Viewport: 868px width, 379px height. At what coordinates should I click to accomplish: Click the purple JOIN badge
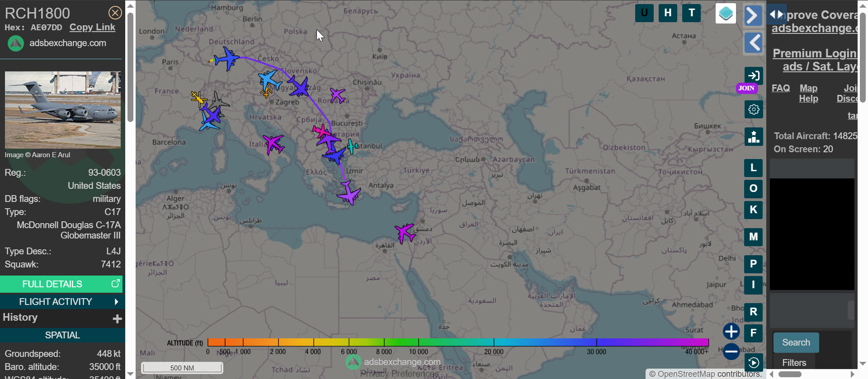pyautogui.click(x=746, y=88)
